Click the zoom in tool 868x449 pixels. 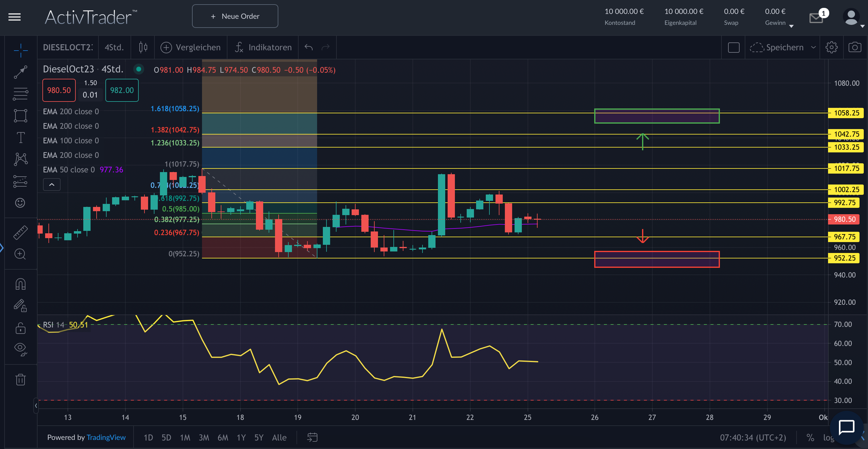click(20, 254)
